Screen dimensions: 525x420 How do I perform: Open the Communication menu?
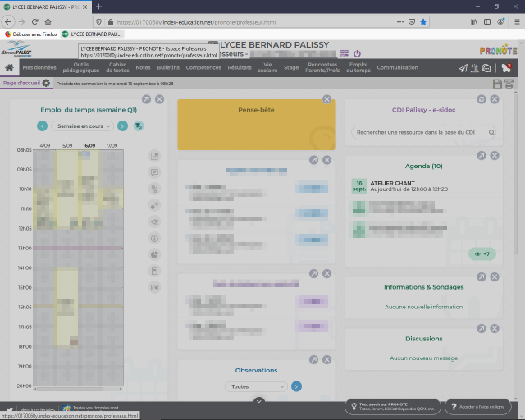click(x=397, y=68)
